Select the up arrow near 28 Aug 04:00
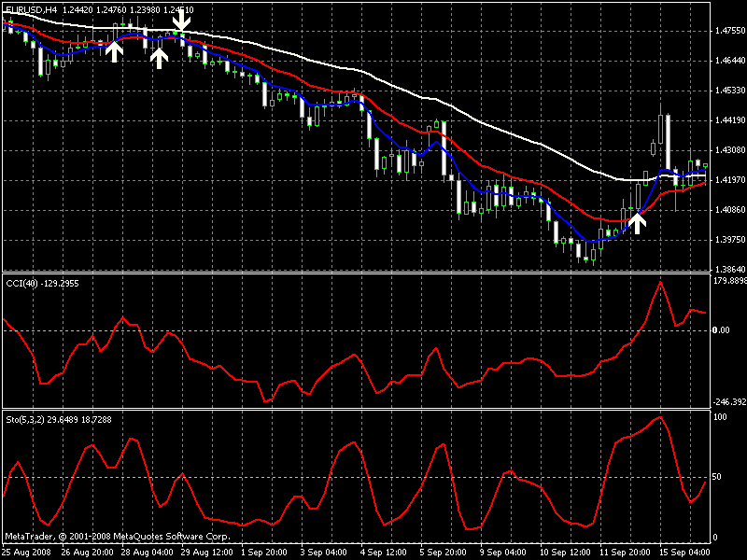747x560 pixels. click(x=159, y=57)
